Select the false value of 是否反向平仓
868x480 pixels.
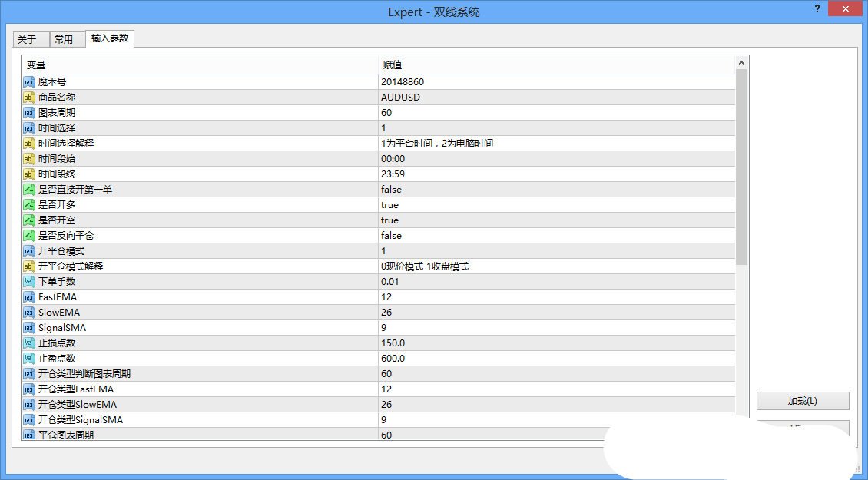tap(391, 236)
